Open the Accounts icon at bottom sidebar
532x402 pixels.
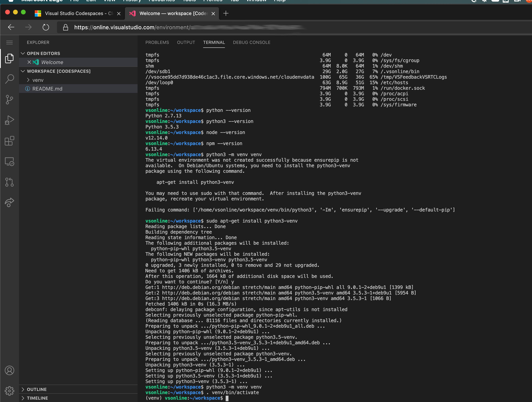pos(9,371)
